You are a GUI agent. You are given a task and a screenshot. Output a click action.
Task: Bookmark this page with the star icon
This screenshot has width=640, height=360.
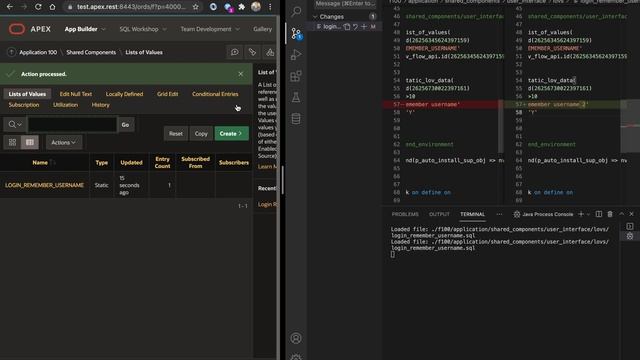pyautogui.click(x=196, y=7)
